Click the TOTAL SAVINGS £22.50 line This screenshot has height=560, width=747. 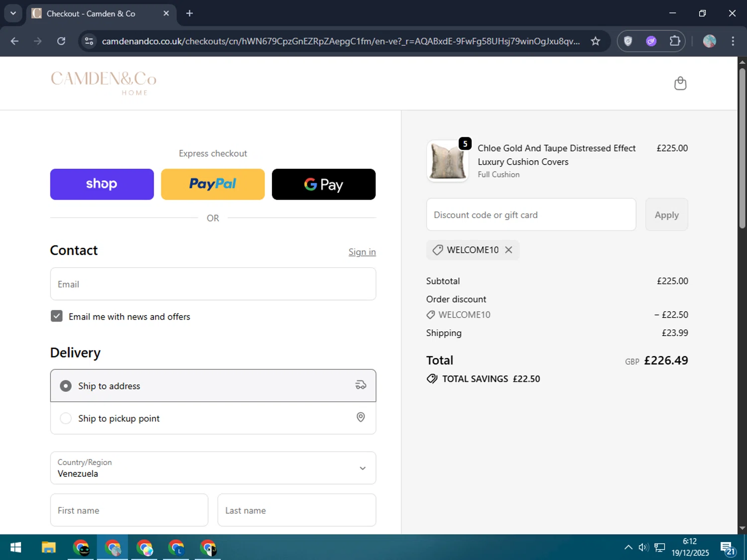(483, 379)
